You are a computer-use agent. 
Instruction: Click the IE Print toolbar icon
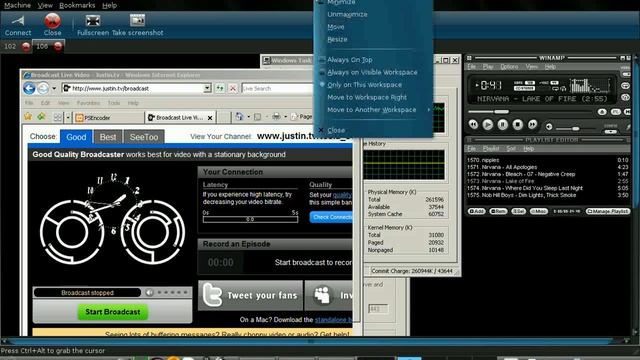(276, 117)
